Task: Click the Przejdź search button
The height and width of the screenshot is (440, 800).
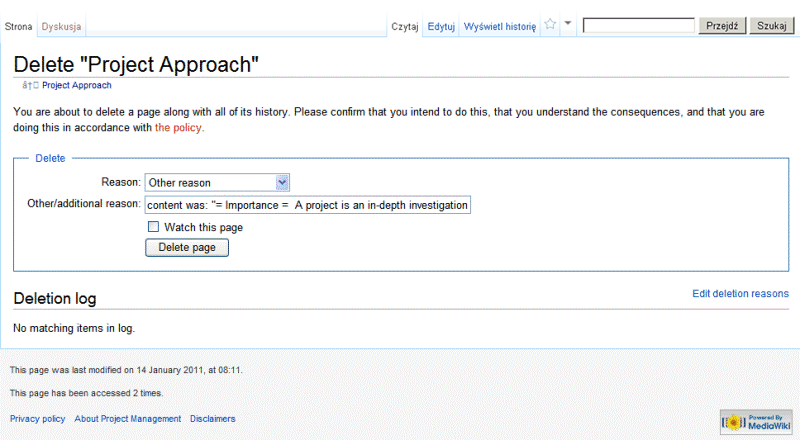Action: coord(721,25)
